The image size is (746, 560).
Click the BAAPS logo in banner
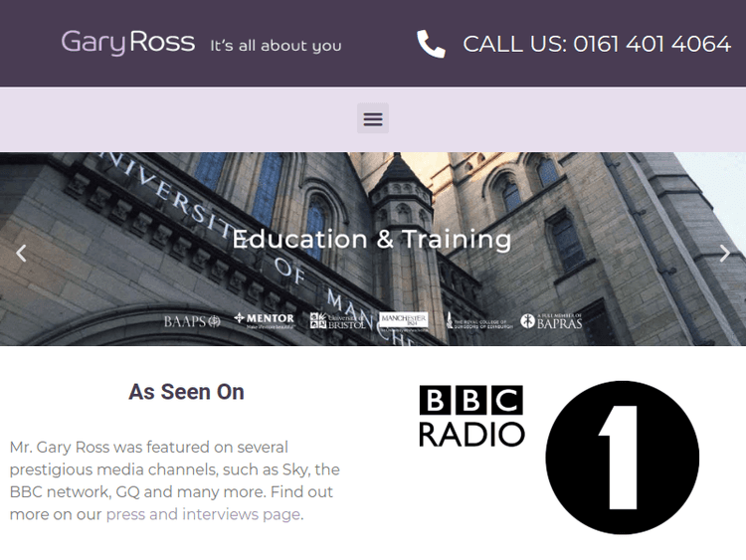(192, 321)
